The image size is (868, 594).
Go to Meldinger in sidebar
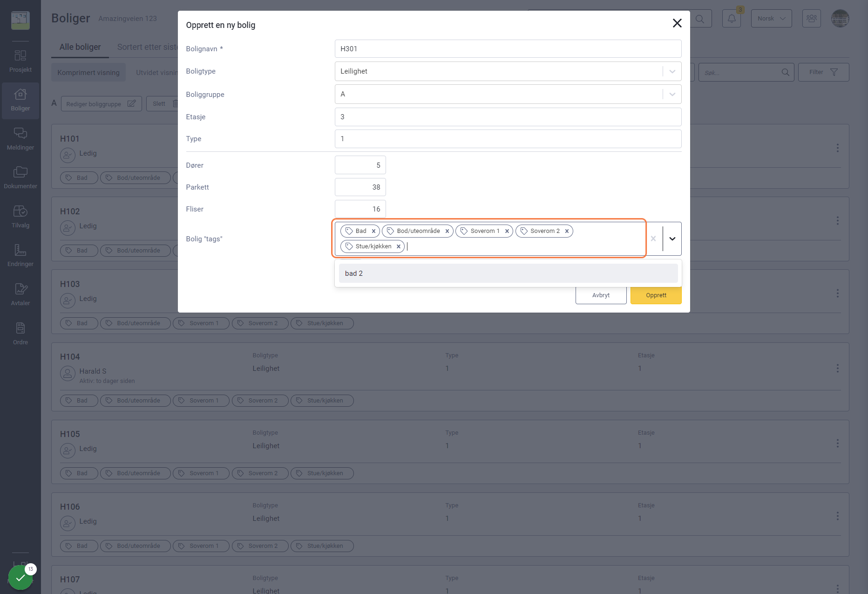pyautogui.click(x=20, y=139)
